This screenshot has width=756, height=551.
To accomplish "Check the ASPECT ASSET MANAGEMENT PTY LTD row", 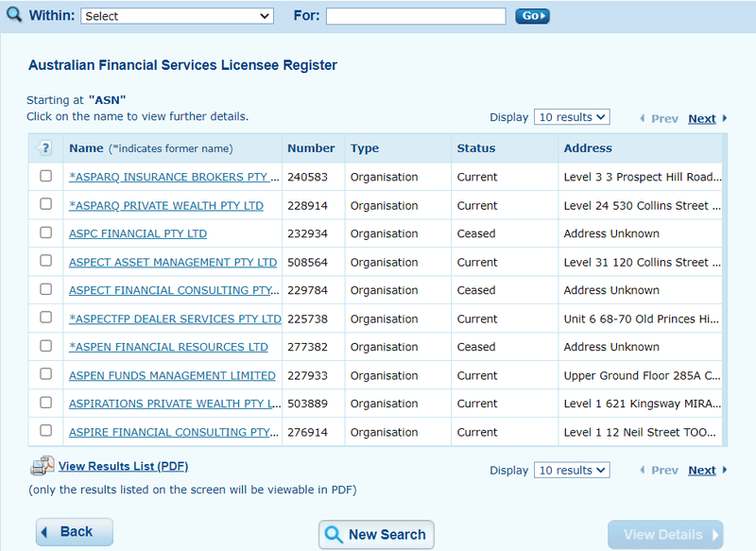I will click(x=45, y=261).
